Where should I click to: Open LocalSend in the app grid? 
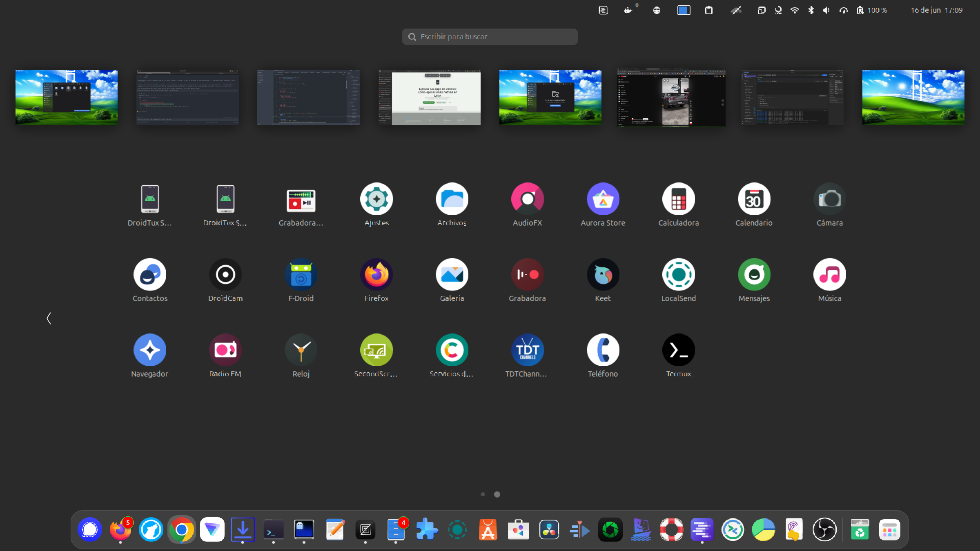coord(679,275)
